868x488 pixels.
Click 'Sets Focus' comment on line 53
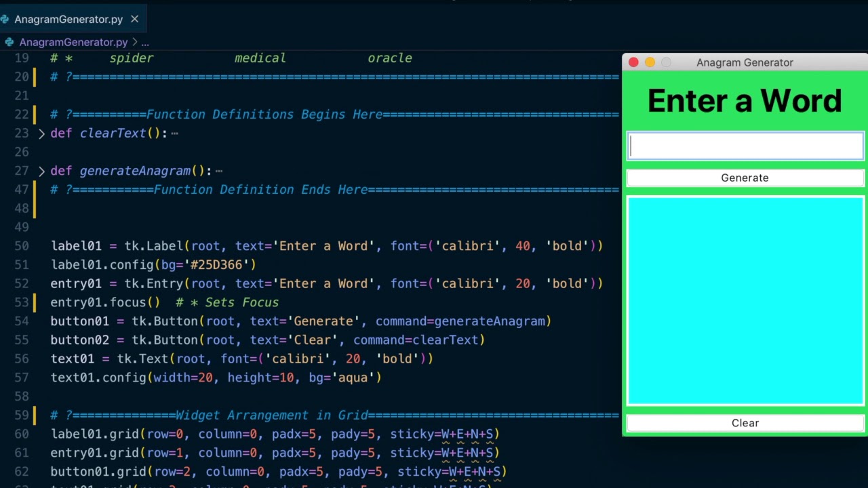[x=242, y=302]
